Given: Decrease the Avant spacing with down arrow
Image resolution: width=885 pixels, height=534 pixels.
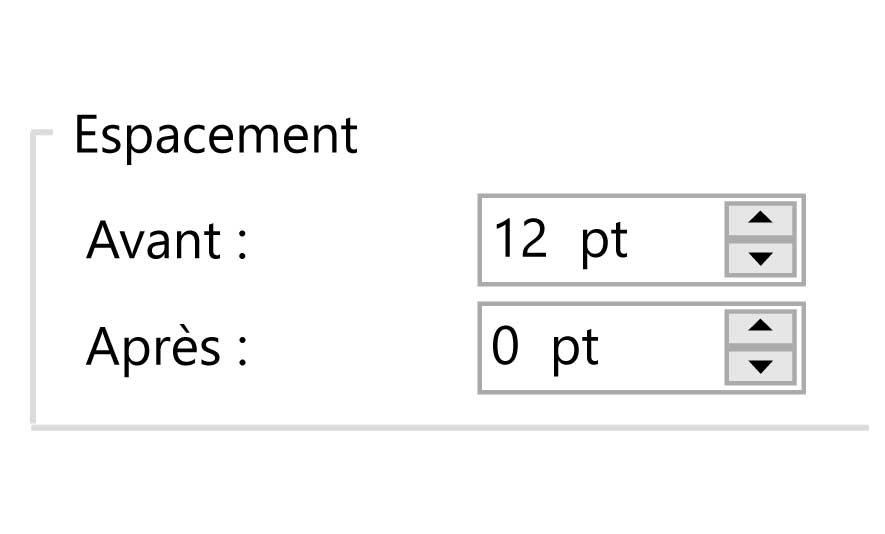Looking at the screenshot, I should pos(760,259).
